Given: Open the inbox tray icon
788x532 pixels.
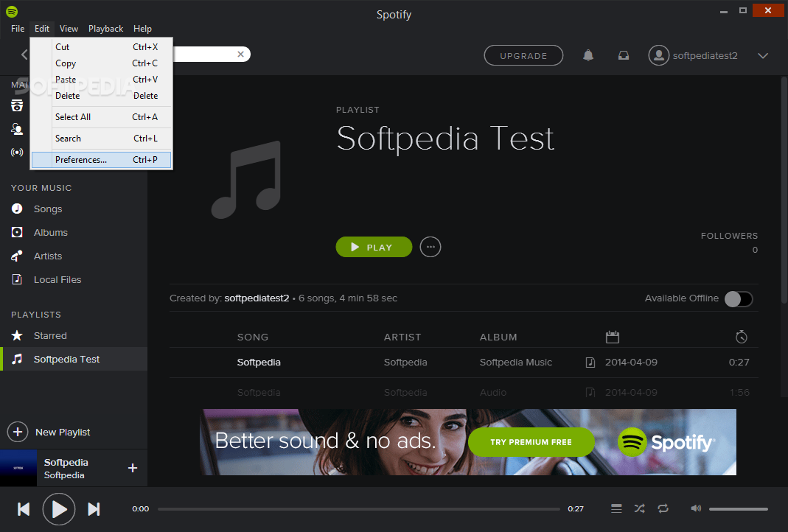Looking at the screenshot, I should (x=623, y=55).
